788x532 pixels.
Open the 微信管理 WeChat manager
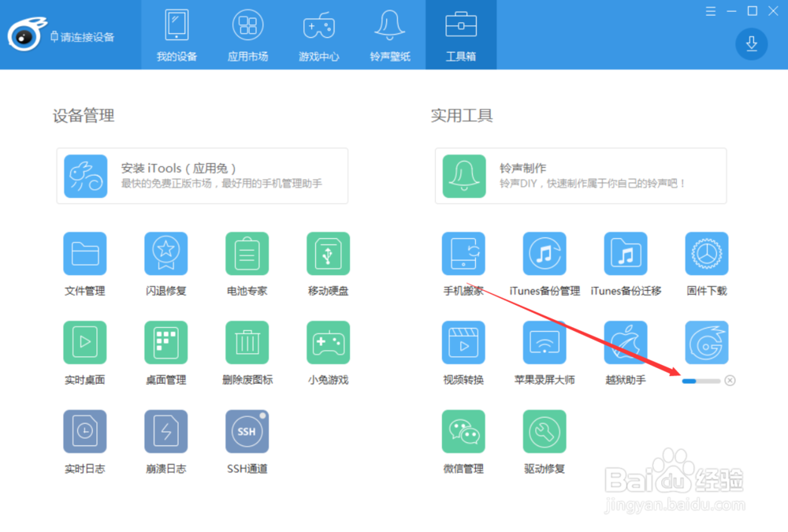[463, 431]
